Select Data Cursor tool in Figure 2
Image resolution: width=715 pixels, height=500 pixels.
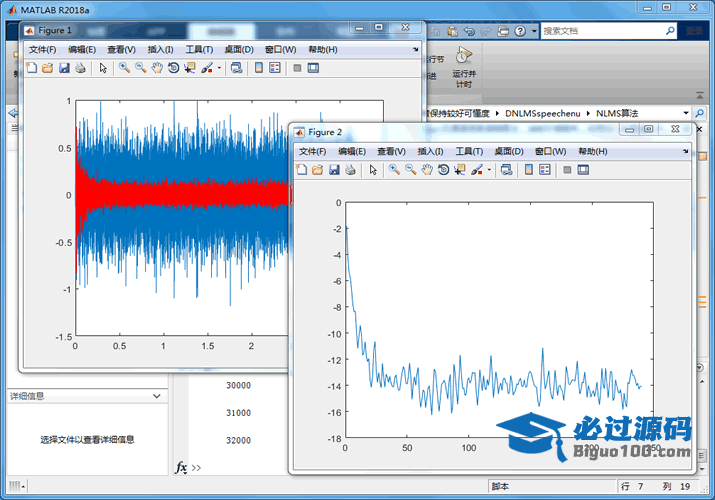click(460, 170)
